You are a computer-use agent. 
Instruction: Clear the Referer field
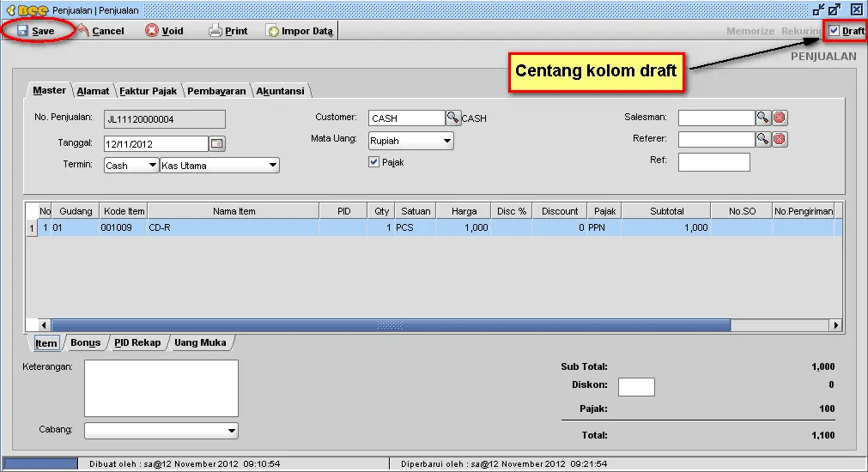pos(780,139)
